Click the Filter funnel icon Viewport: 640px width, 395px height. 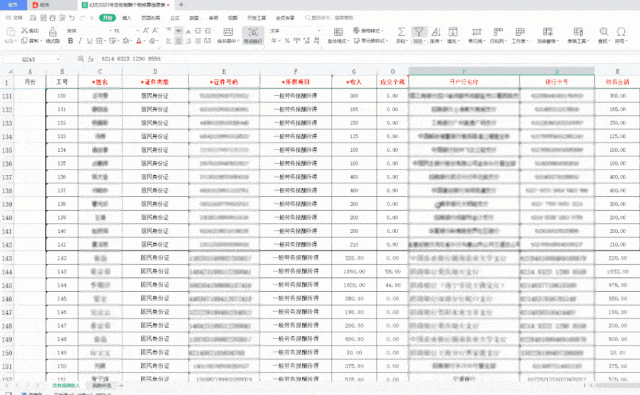(x=418, y=32)
